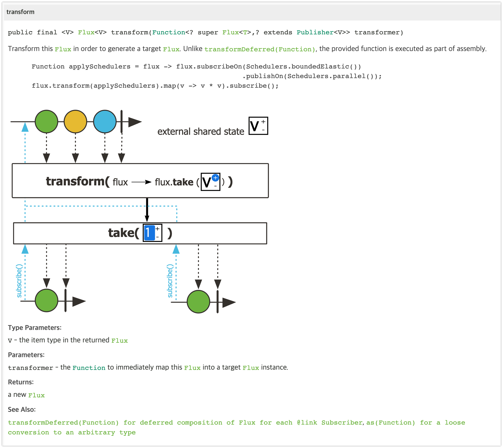Open transformDeferred(Function) link in the description
The width and height of the screenshot is (503, 448).
point(260,49)
